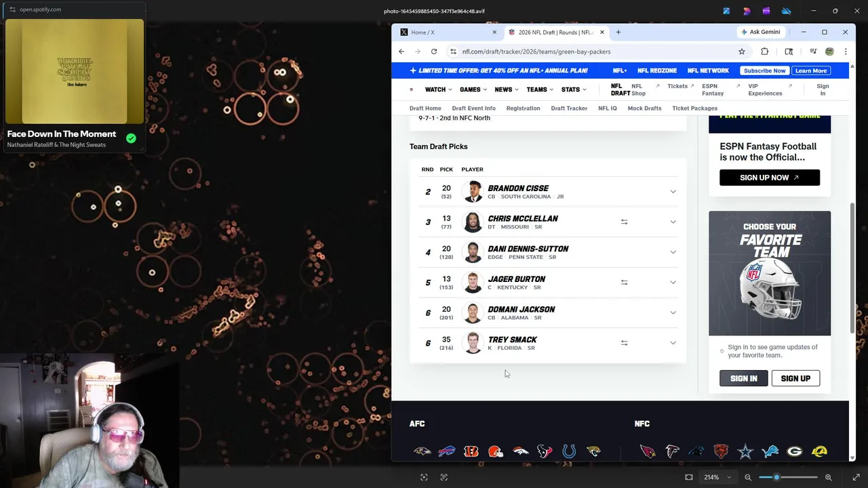
Task: Open the browser extensions puzzle icon
Action: [x=765, y=52]
